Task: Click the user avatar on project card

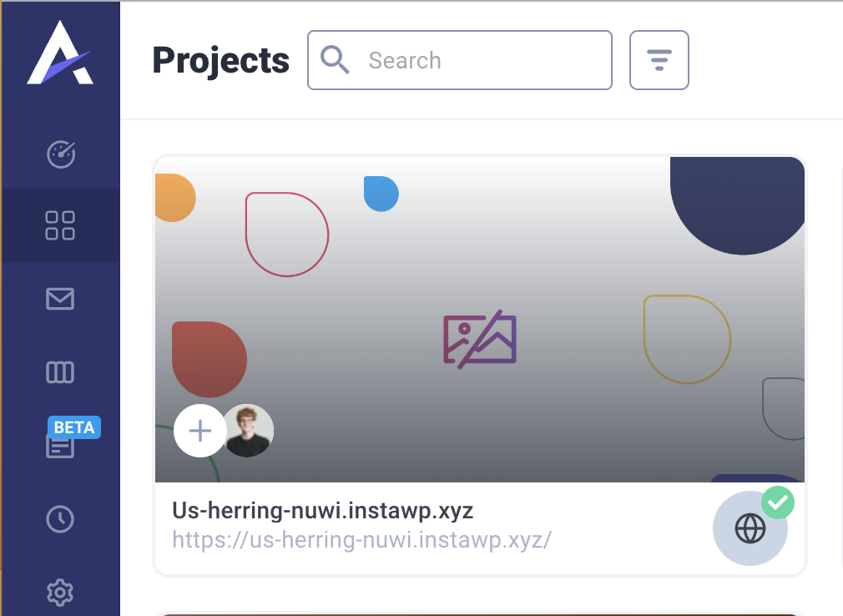Action: click(x=249, y=431)
